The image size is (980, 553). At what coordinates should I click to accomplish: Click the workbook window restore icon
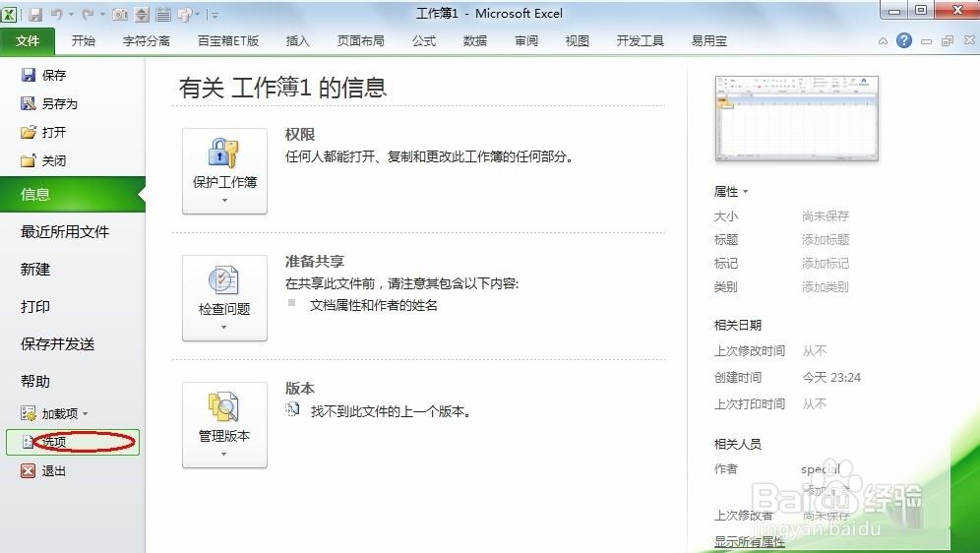pyautogui.click(x=948, y=41)
